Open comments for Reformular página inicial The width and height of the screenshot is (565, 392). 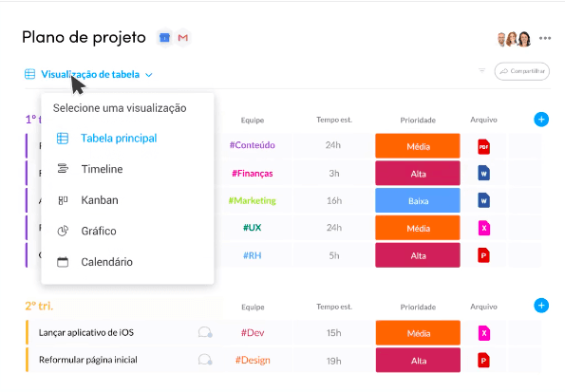[x=205, y=360]
